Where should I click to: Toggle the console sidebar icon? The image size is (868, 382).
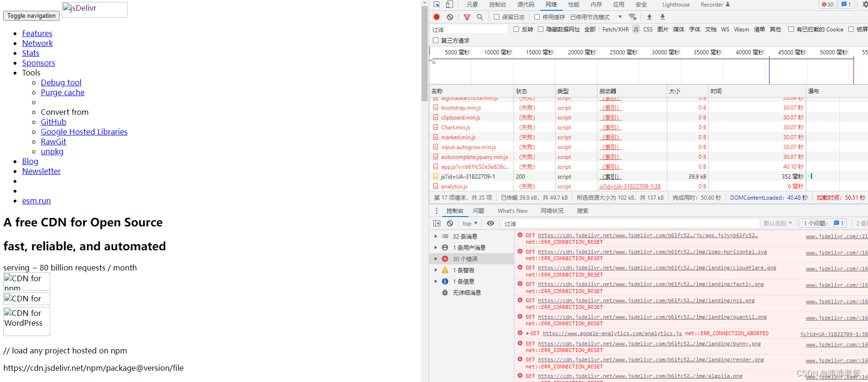(437, 224)
